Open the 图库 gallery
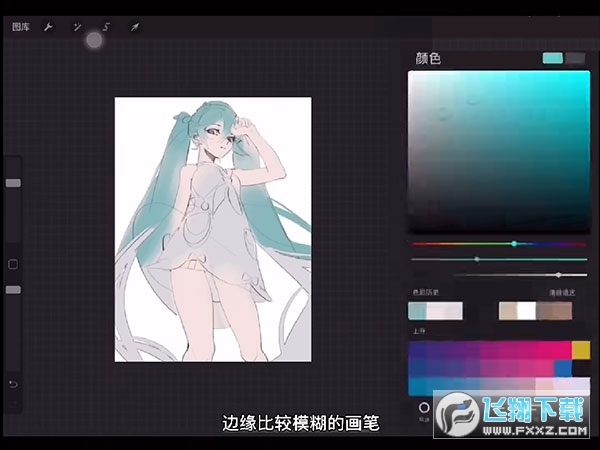Image resolution: width=600 pixels, height=450 pixels. pos(21,27)
